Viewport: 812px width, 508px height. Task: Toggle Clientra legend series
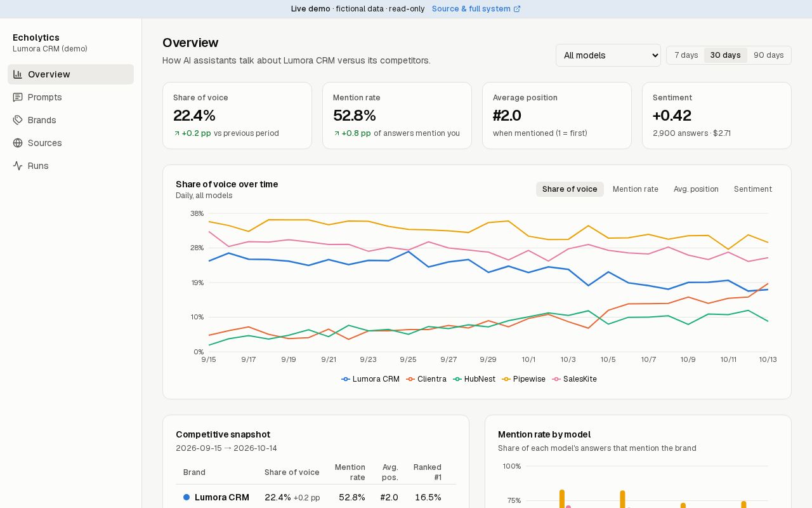point(426,379)
